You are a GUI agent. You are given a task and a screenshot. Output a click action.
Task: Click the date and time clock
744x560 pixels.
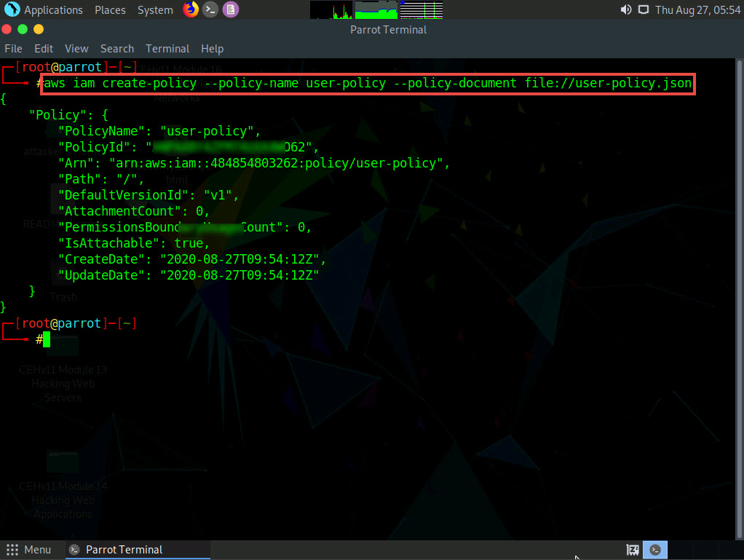[x=697, y=10]
